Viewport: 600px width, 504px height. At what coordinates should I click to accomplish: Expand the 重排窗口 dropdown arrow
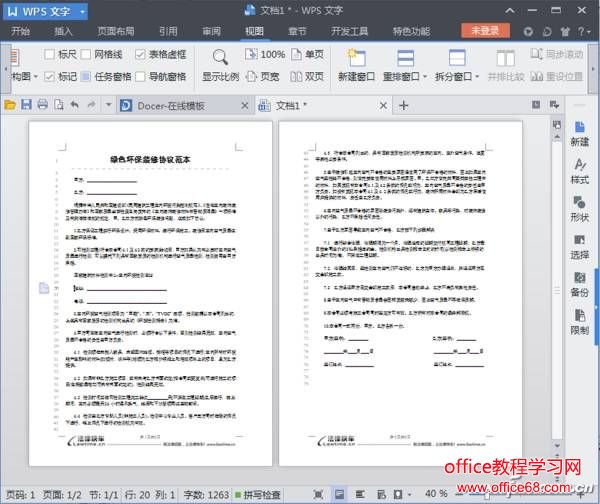[425, 77]
